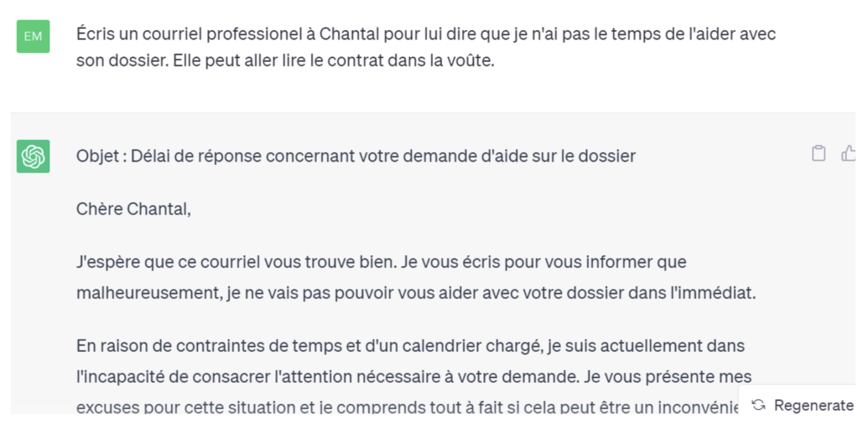The height and width of the screenshot is (425, 868).
Task: Click the prompt line "son dossier. Elle peut aller"
Action: coord(285,60)
